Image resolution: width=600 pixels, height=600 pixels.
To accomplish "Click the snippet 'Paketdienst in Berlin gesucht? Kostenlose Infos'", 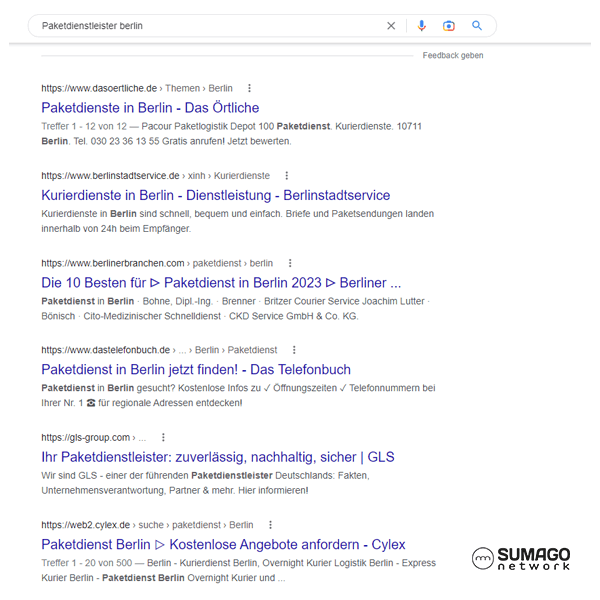I will tap(238, 395).
